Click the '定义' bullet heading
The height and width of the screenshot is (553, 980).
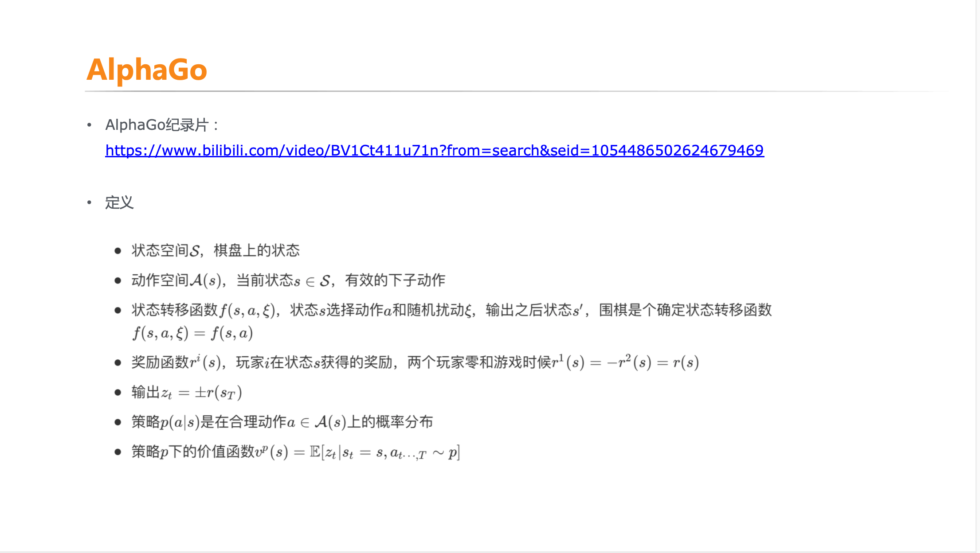point(119,203)
